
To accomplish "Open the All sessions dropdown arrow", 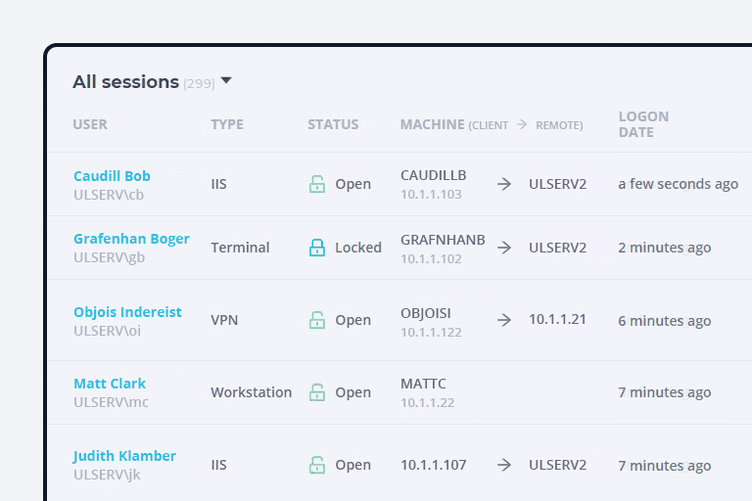I will pyautogui.click(x=226, y=81).
